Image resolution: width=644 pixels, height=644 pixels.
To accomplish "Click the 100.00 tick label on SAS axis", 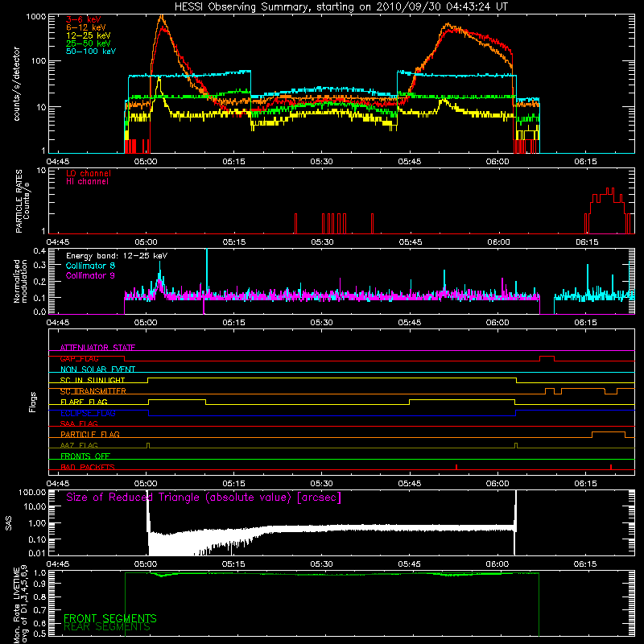I will 32,492.
